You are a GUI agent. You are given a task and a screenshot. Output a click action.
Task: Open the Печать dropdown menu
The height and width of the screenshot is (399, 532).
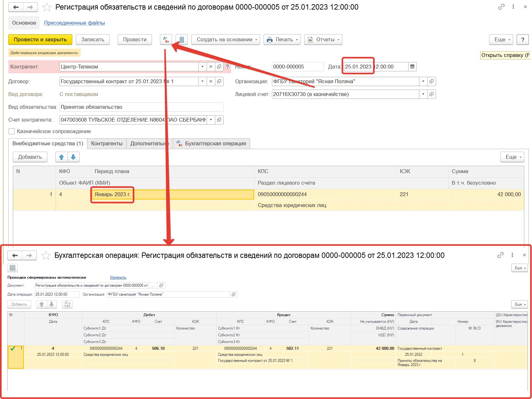(x=282, y=40)
